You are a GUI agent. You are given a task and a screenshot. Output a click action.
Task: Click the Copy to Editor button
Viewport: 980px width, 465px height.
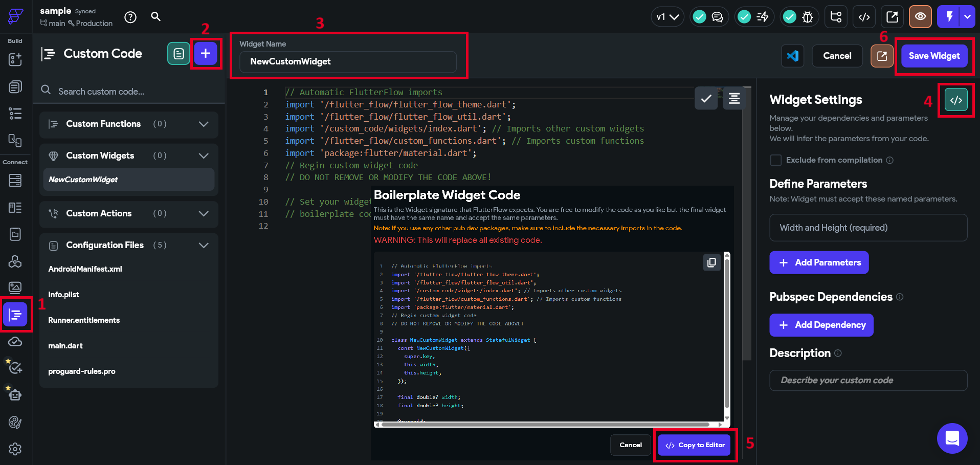click(x=695, y=445)
